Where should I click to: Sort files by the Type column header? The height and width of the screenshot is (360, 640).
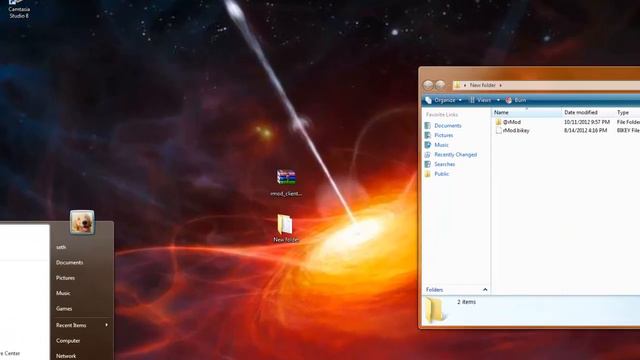click(x=627, y=112)
